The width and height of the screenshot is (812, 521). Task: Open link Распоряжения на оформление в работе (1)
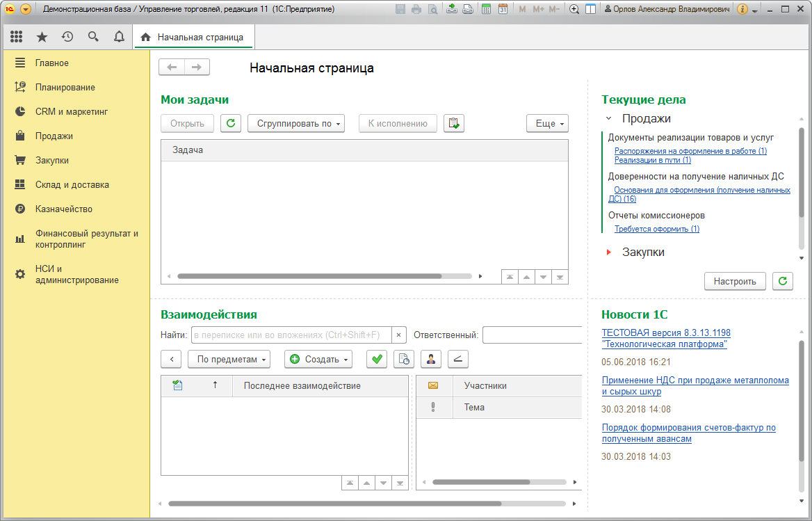pos(690,151)
